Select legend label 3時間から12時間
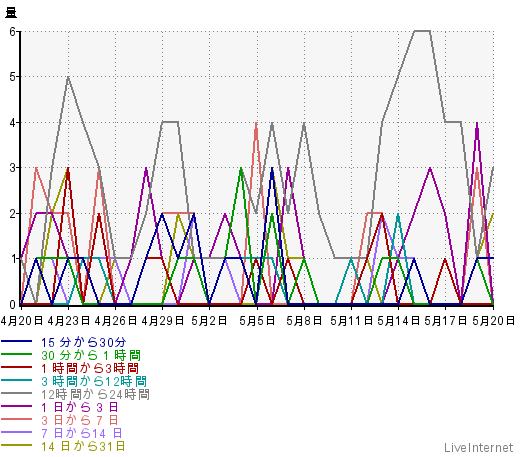The image size is (520, 457). click(x=94, y=381)
